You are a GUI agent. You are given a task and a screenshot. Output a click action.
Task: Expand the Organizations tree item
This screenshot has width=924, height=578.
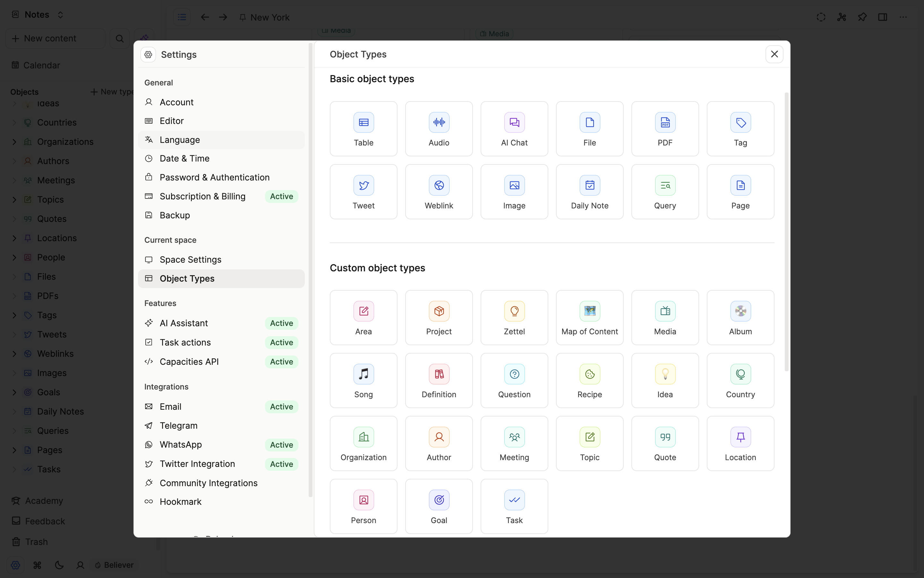click(x=14, y=142)
